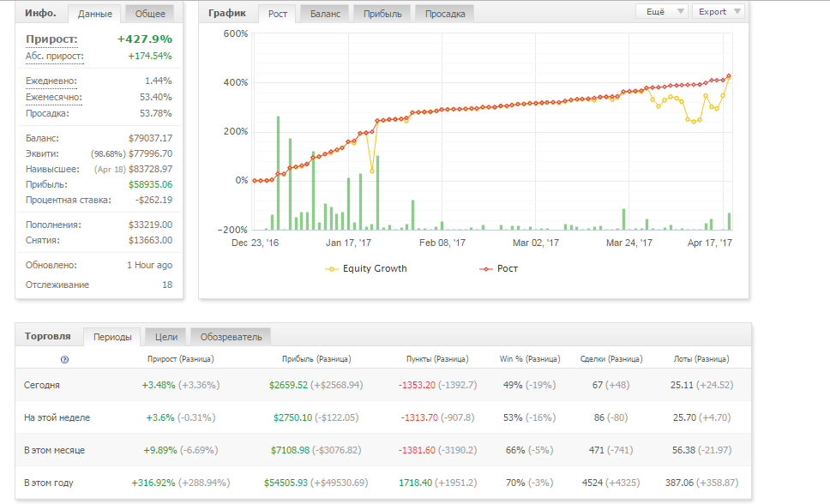Click the Прирост label
830x504 pixels.
coord(51,39)
